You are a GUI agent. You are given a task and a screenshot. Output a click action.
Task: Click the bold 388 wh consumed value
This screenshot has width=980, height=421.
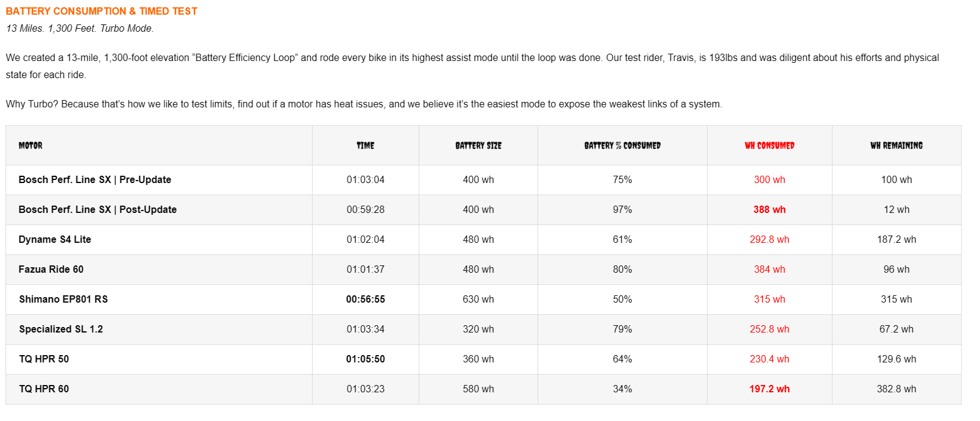click(x=770, y=209)
